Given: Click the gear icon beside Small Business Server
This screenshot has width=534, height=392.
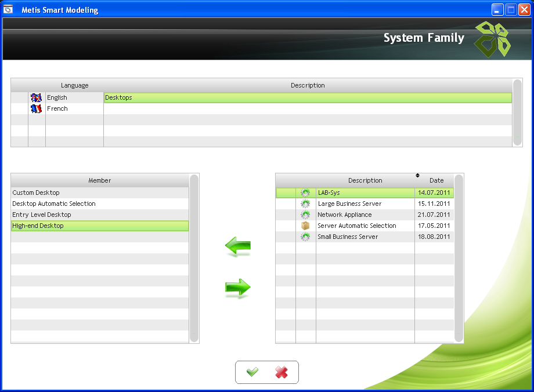Looking at the screenshot, I should tap(305, 237).
